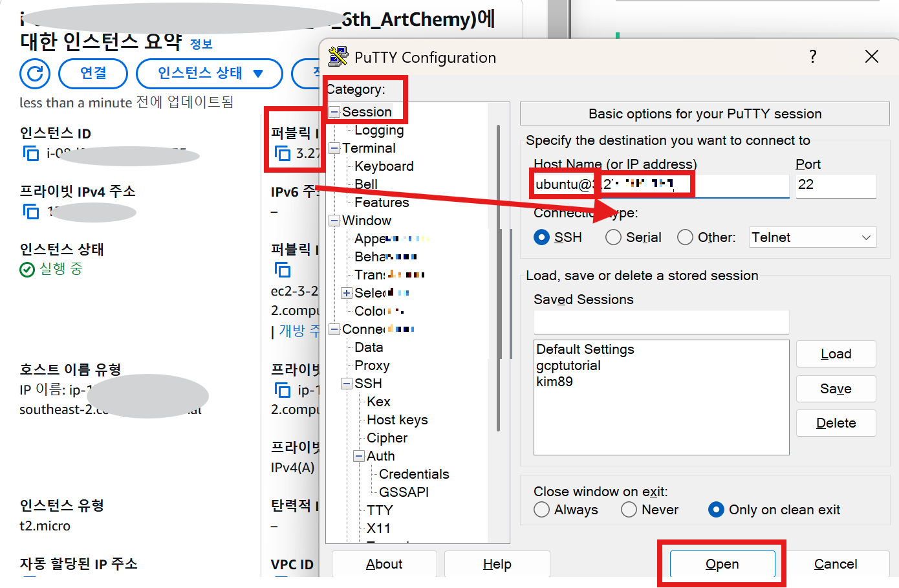
Task: Open the Telnet connection type dropdown
Action: [813, 237]
